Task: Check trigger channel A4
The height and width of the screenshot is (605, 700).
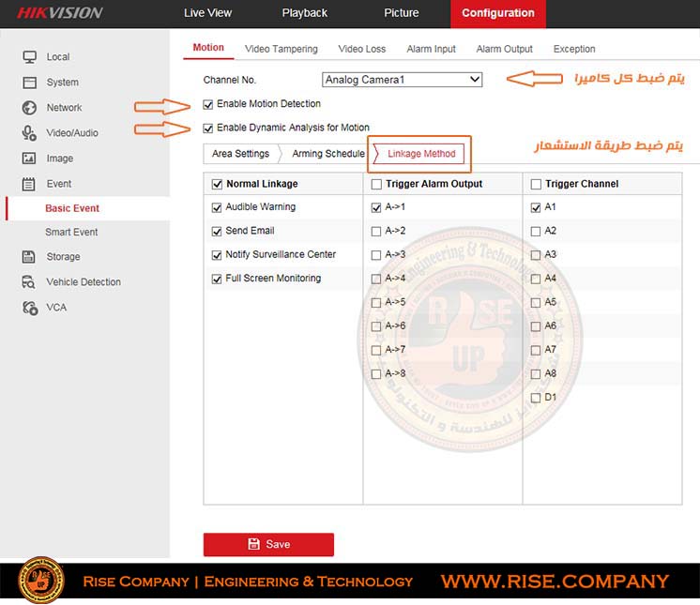Action: pyautogui.click(x=536, y=279)
